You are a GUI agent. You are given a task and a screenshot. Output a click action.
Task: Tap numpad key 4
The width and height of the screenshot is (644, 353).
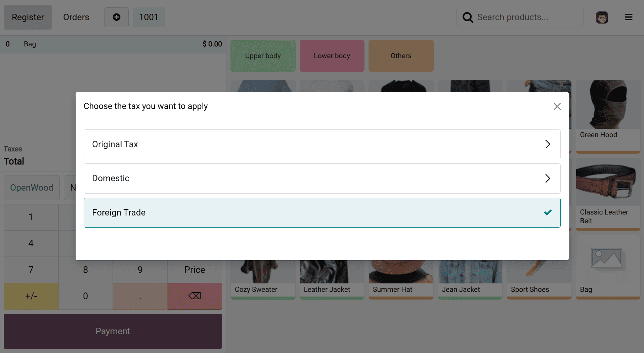31,243
